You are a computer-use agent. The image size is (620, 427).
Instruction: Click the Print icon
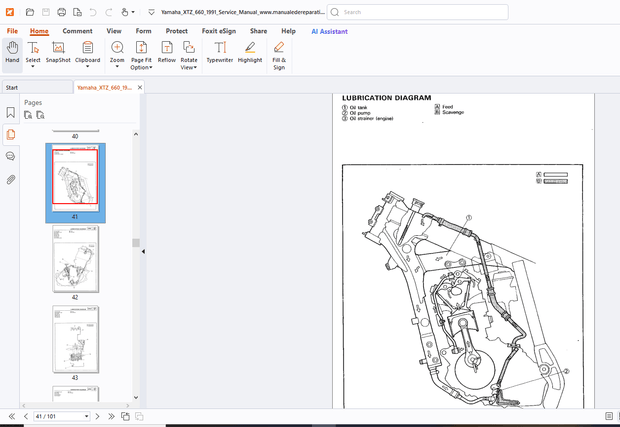(61, 12)
